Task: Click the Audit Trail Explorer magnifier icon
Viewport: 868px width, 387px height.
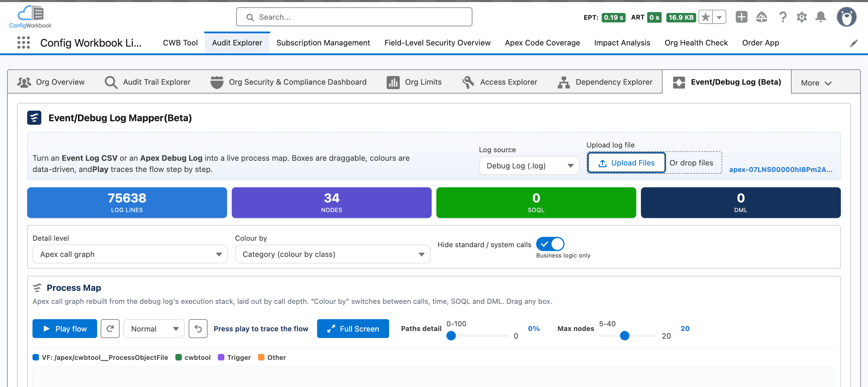Action: coord(111,82)
